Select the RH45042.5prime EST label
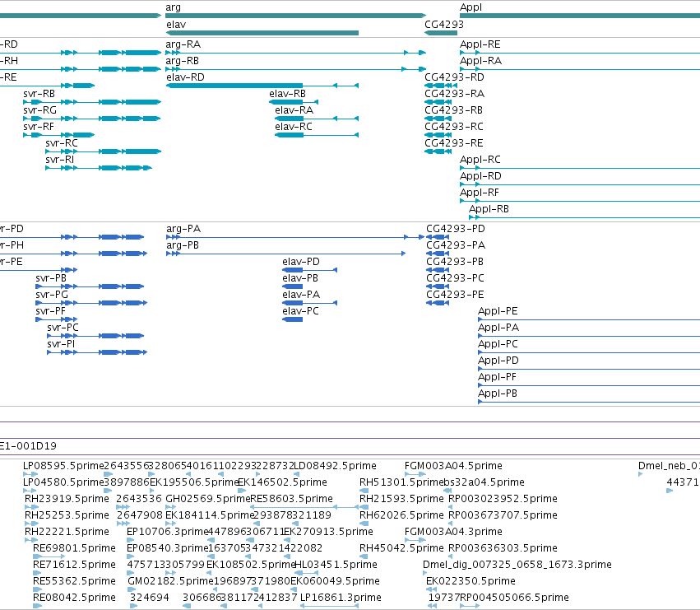 (x=401, y=548)
